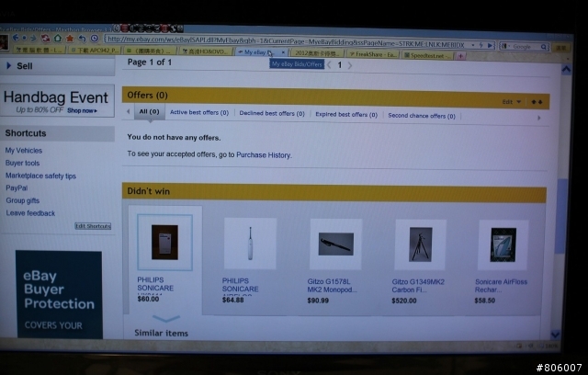The height and width of the screenshot is (375, 588).
Task: Select Second chance offers (0) tab
Action: [422, 116]
